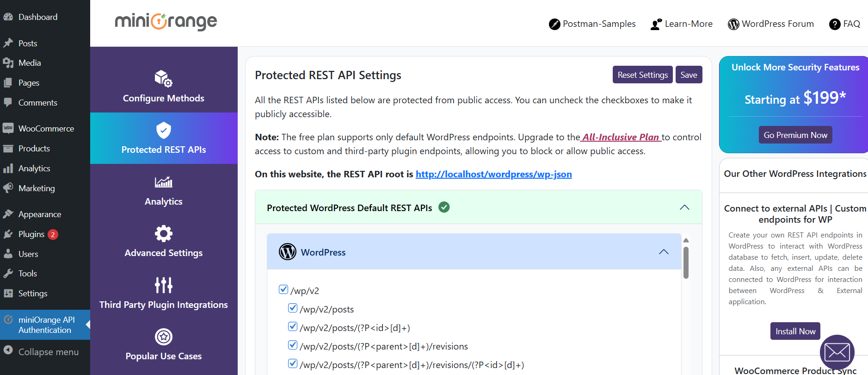Click the Learn-More person icon
Viewport: 868px width, 375px height.
(x=656, y=24)
